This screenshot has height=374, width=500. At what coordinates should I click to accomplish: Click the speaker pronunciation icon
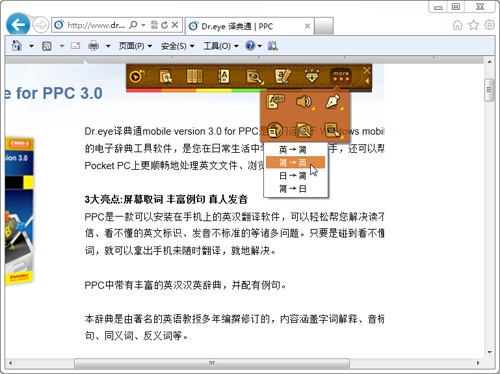pos(304,101)
